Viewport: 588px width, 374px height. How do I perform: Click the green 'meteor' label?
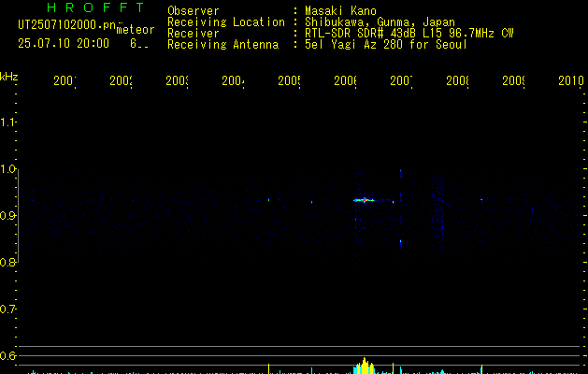click(x=136, y=30)
